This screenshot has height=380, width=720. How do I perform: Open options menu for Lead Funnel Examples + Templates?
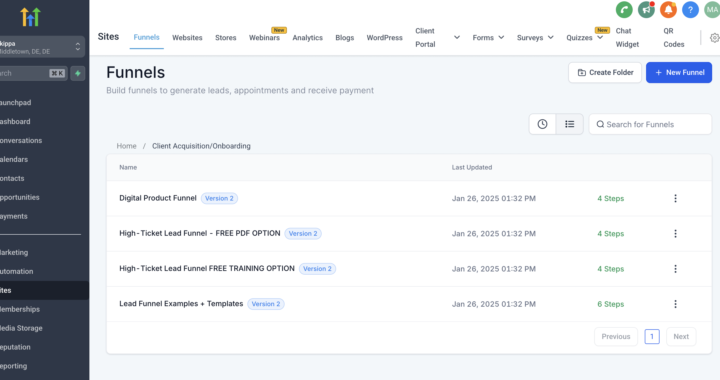[x=675, y=304]
